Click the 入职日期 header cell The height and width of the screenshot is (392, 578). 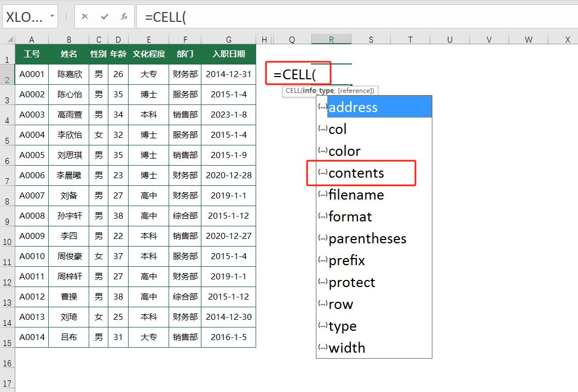pos(229,54)
